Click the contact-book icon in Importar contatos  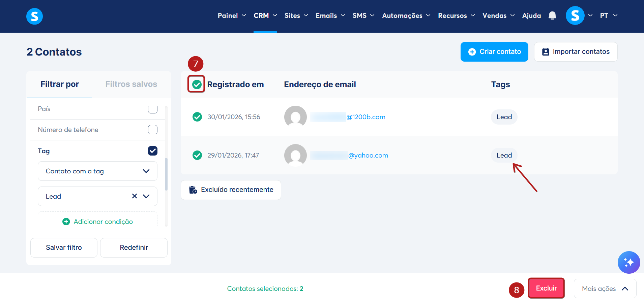[x=546, y=52]
